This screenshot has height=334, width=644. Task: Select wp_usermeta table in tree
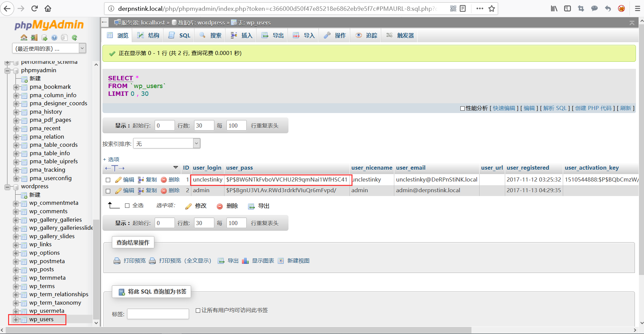pyautogui.click(x=47, y=311)
